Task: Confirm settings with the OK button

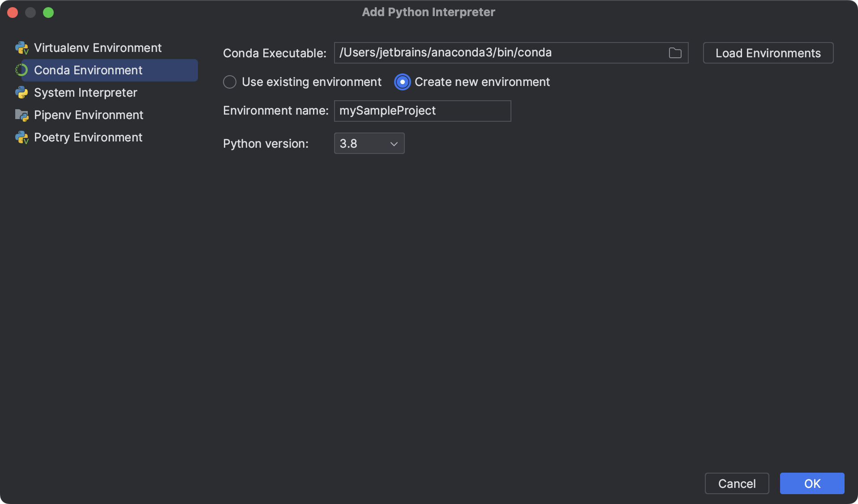Action: 811,483
